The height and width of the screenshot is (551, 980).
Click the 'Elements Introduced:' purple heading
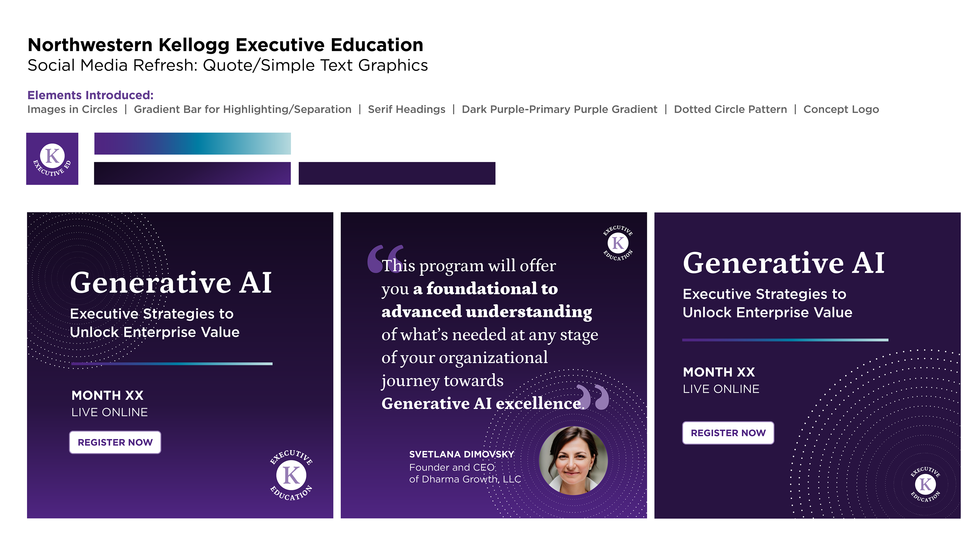coord(91,95)
